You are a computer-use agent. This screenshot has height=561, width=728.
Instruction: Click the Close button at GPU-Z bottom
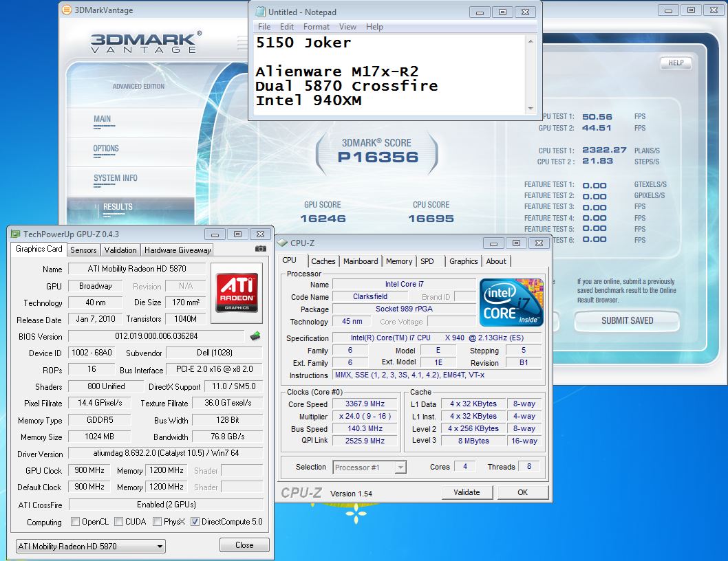point(244,545)
